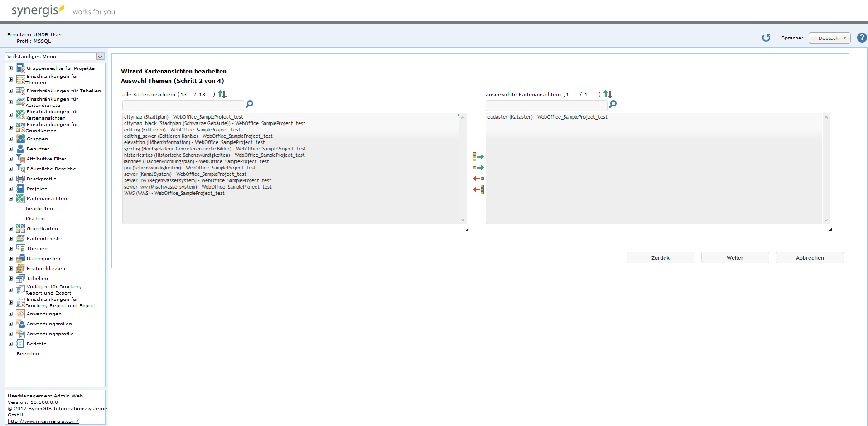The width and height of the screenshot is (868, 426).
Task: Click the Weiter button
Action: point(735,258)
